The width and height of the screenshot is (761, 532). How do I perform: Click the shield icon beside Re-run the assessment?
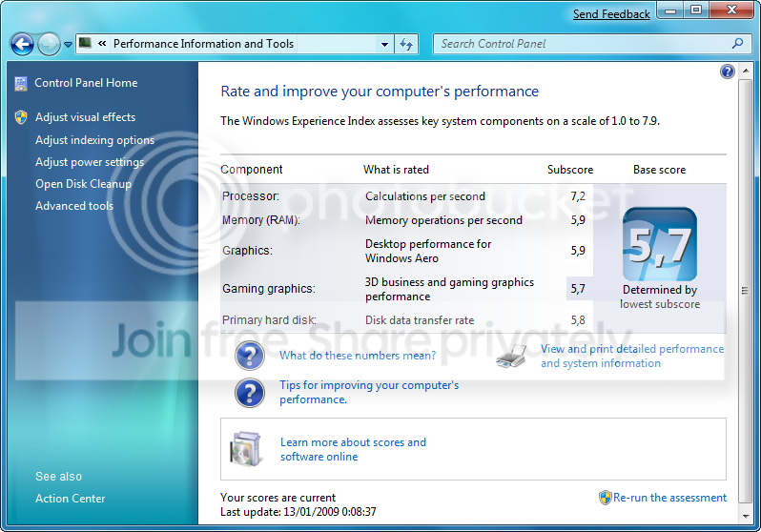click(x=605, y=498)
